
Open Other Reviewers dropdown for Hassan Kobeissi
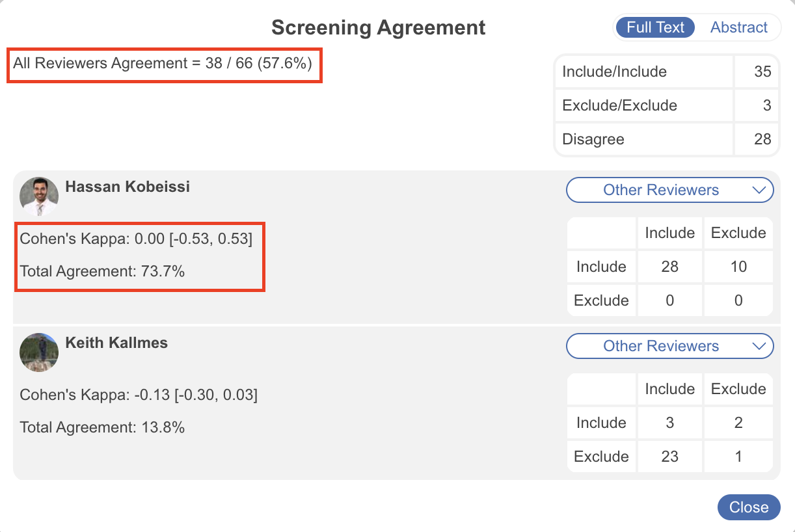point(669,190)
